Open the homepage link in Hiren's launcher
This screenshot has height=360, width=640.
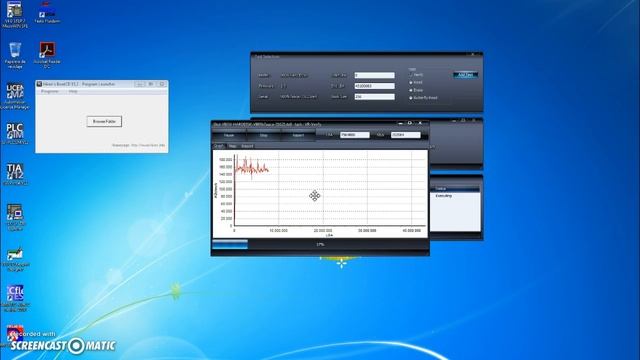pyautogui.click(x=138, y=145)
